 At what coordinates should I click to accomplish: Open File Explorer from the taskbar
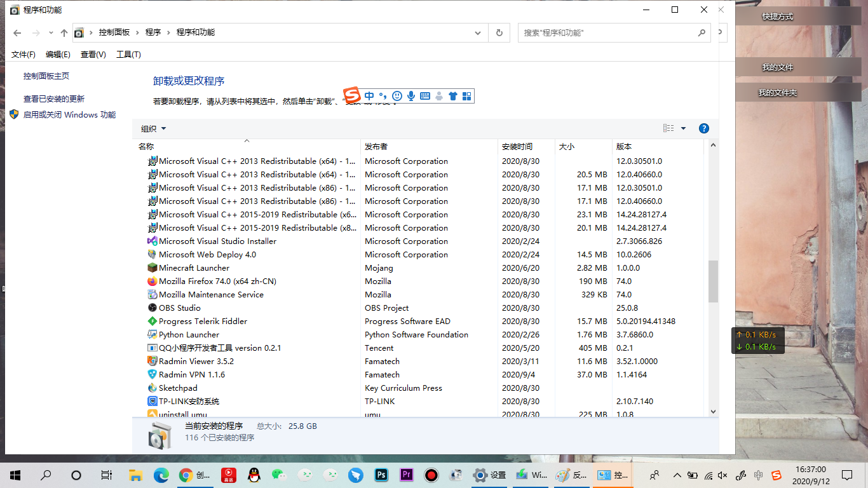135,475
